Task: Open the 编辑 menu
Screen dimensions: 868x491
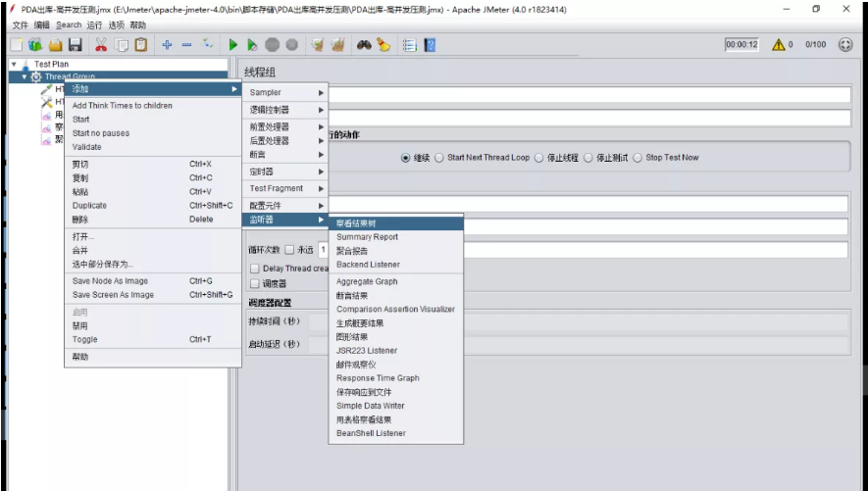Action: (x=41, y=25)
